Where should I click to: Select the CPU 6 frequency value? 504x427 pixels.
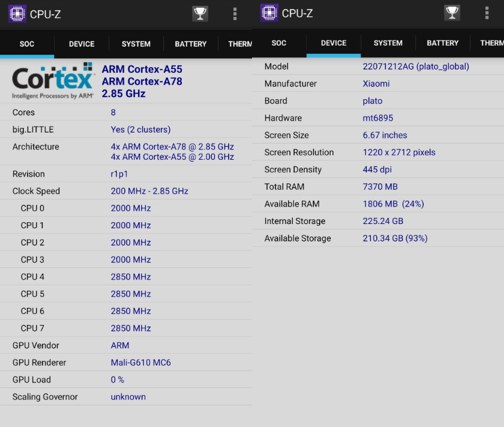(x=131, y=311)
